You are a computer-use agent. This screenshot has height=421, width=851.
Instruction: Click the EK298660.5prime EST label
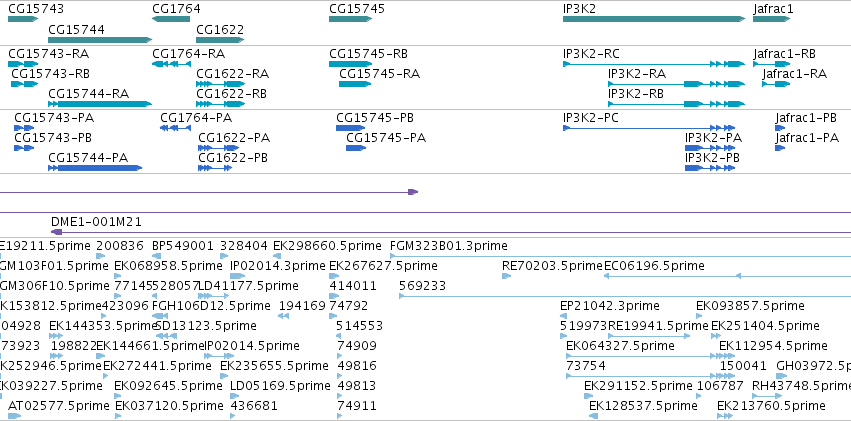pos(327,246)
